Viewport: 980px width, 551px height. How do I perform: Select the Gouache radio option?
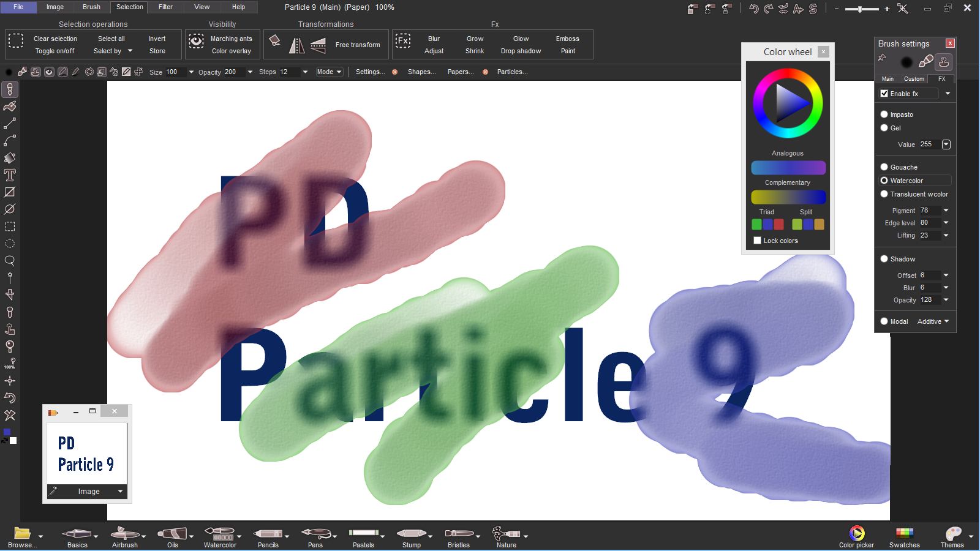tap(884, 167)
